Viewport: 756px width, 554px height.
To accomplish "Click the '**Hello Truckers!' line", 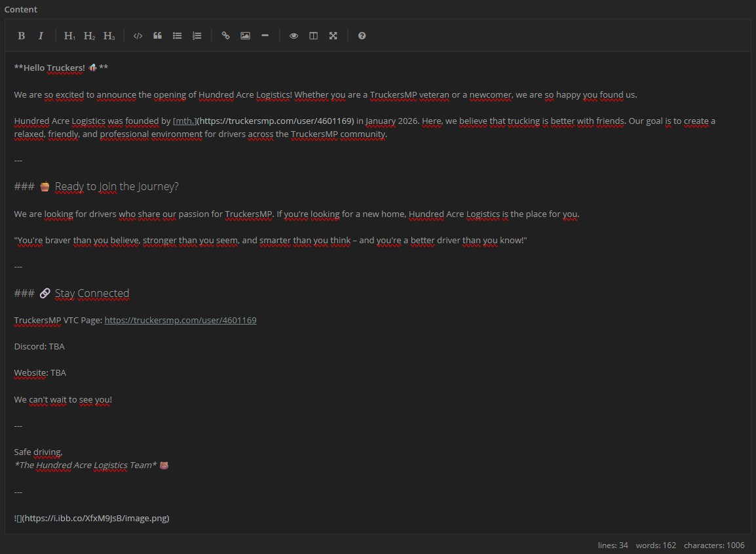I will point(61,68).
